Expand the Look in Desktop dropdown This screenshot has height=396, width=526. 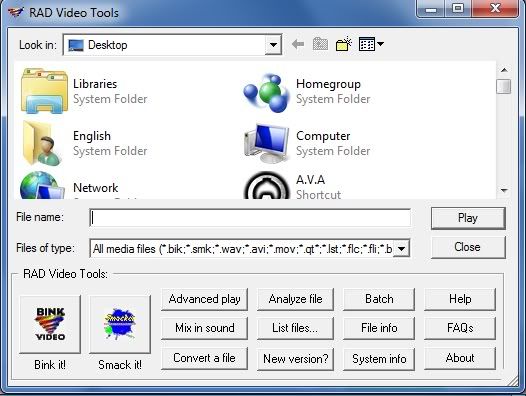(x=273, y=44)
